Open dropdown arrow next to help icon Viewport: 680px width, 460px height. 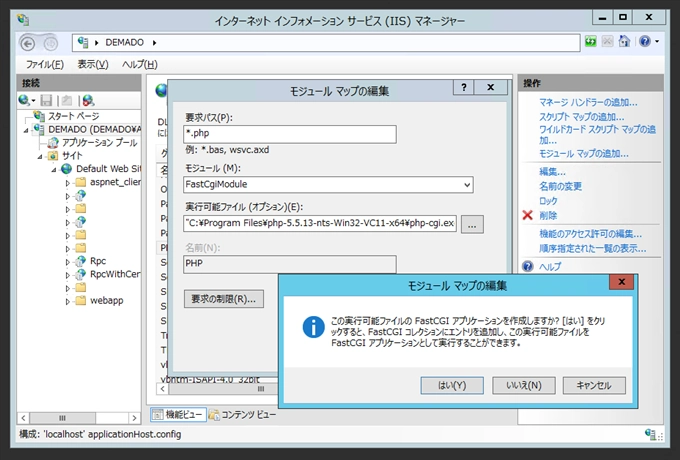tap(657, 42)
